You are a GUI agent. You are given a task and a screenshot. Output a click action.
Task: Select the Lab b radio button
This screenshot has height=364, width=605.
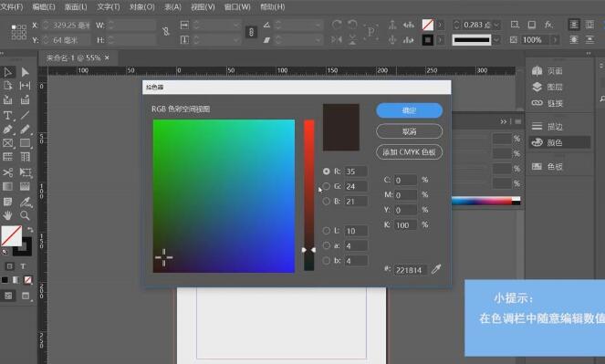click(327, 261)
